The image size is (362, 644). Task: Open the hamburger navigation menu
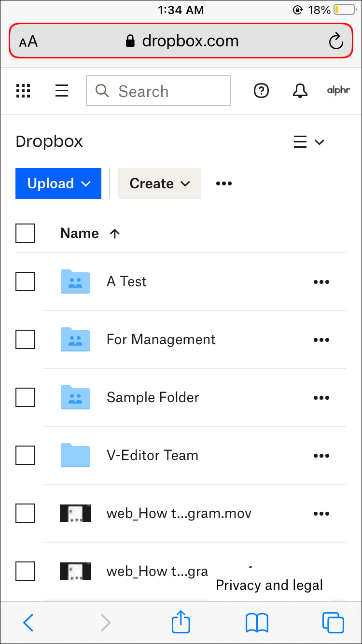pyautogui.click(x=62, y=91)
